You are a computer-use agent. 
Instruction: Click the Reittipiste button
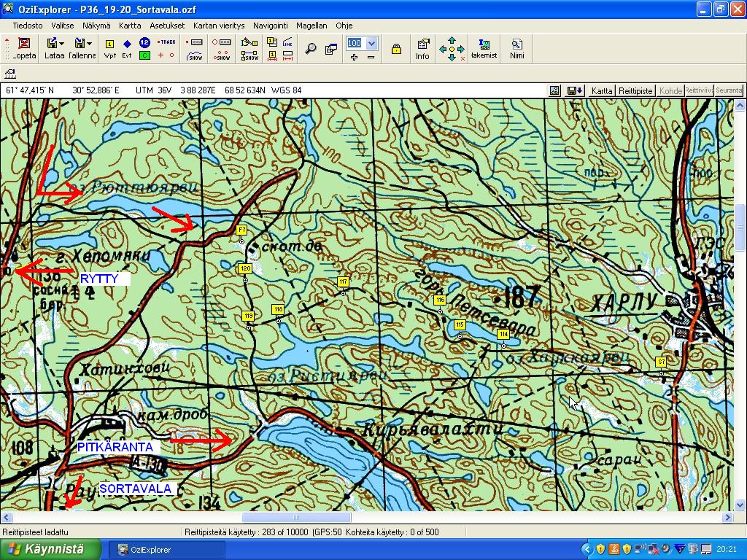coord(635,91)
